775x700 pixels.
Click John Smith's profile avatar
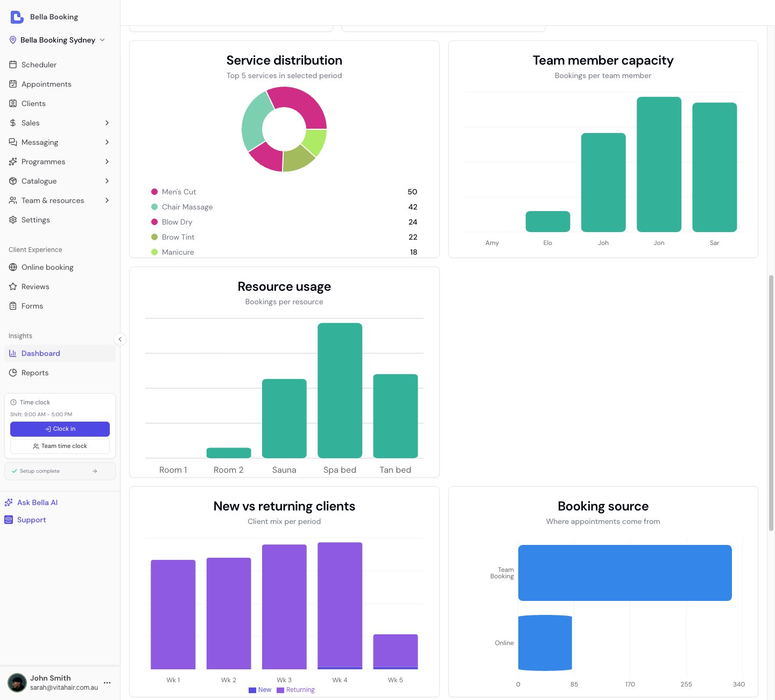[17, 683]
